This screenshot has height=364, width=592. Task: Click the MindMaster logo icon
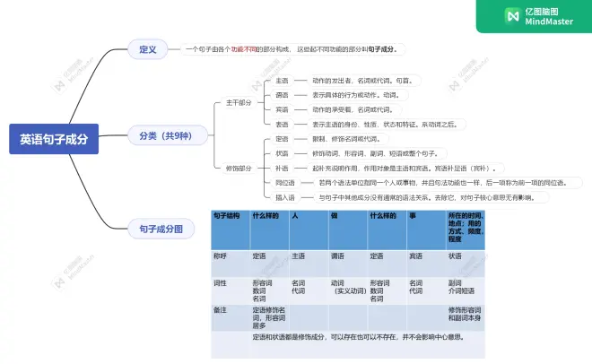point(513,16)
